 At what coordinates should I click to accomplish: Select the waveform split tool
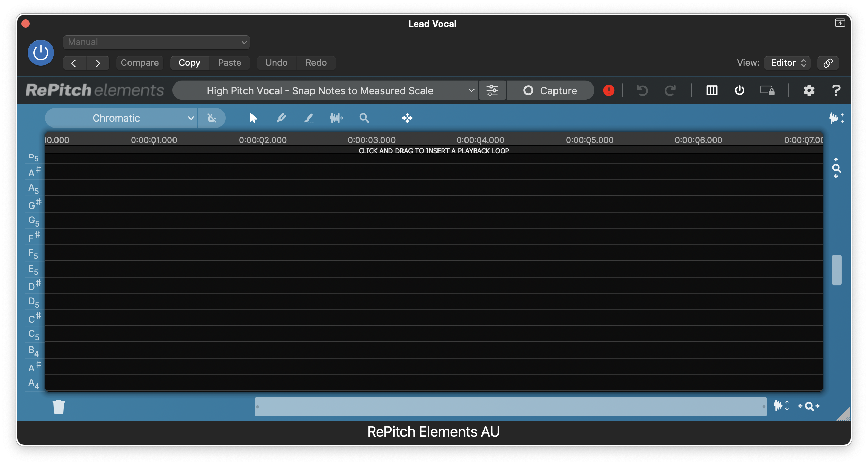click(336, 118)
